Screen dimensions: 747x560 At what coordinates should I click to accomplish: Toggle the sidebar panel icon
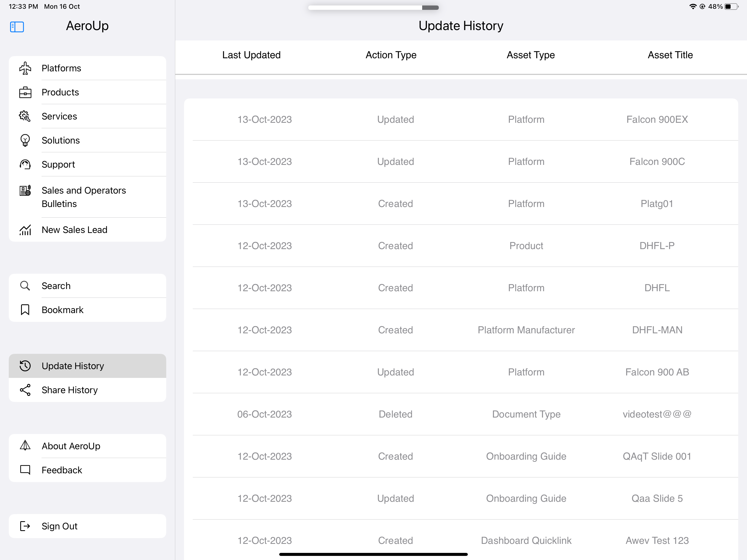17,27
